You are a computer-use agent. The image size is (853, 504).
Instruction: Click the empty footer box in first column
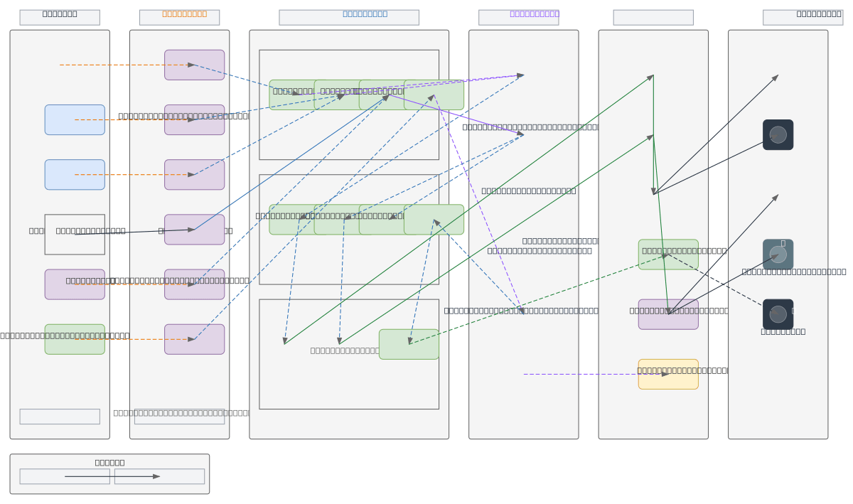click(60, 417)
